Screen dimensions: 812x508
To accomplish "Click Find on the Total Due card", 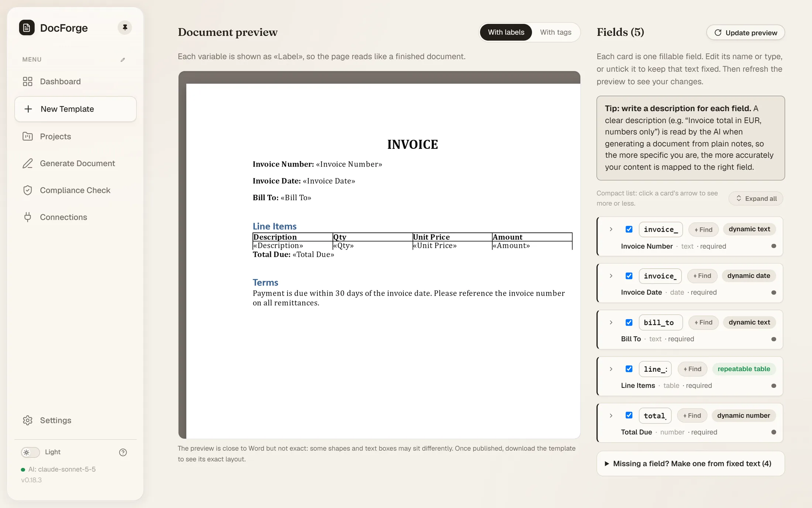I will 692,416.
